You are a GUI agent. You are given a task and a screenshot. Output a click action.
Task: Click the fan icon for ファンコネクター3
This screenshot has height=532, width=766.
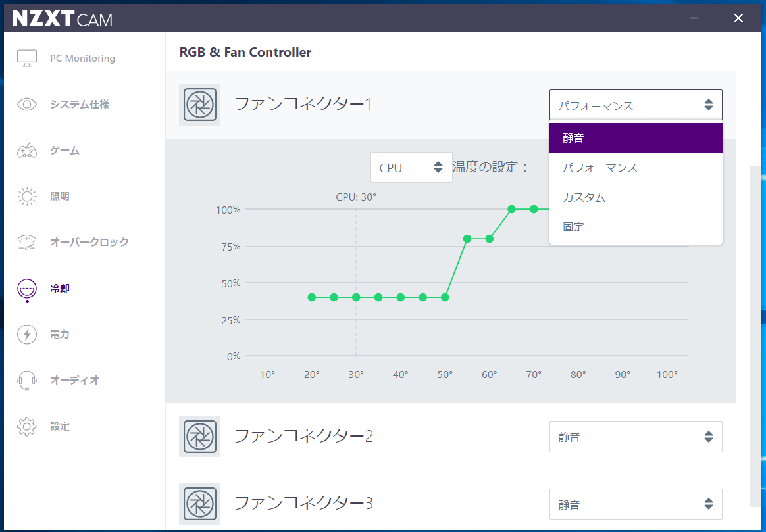pos(199,504)
